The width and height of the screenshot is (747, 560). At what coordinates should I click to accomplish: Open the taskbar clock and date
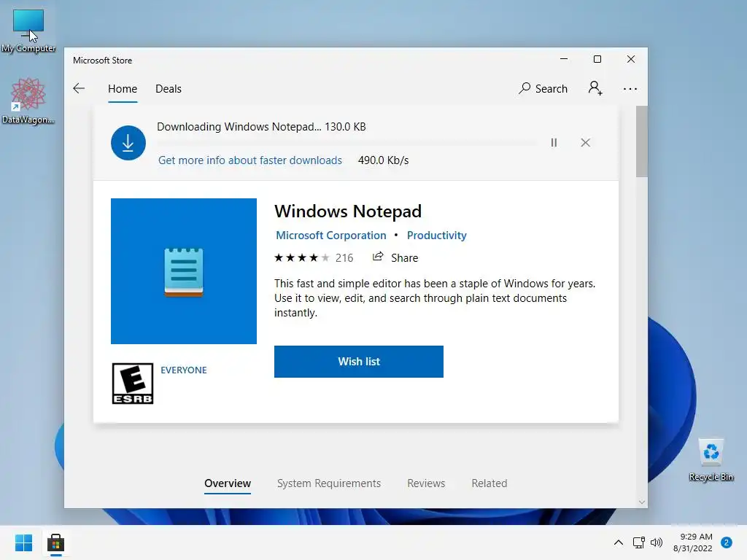pyautogui.click(x=693, y=542)
